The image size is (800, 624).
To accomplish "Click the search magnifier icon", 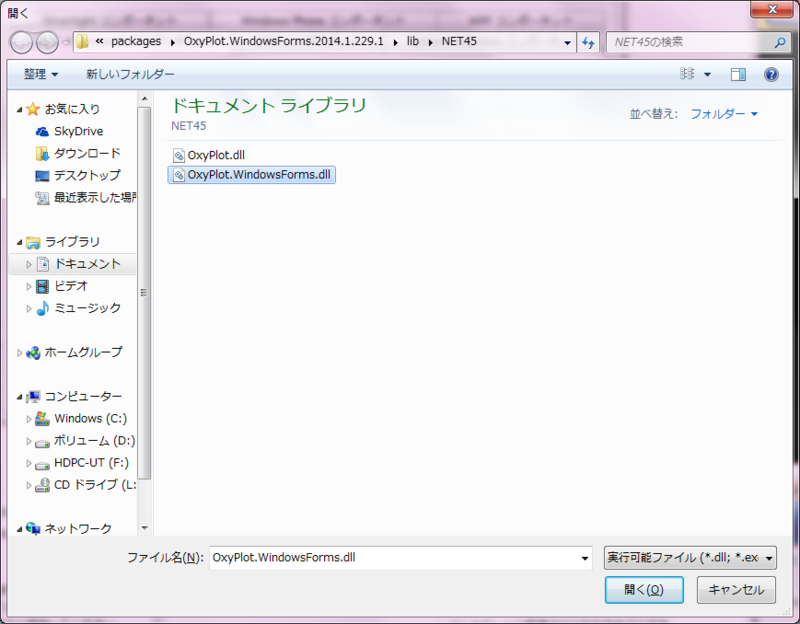I will [780, 42].
